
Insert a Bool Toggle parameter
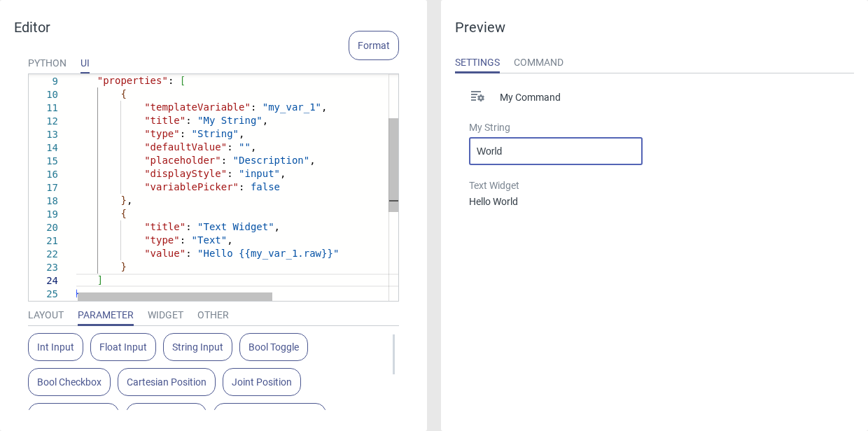(274, 347)
